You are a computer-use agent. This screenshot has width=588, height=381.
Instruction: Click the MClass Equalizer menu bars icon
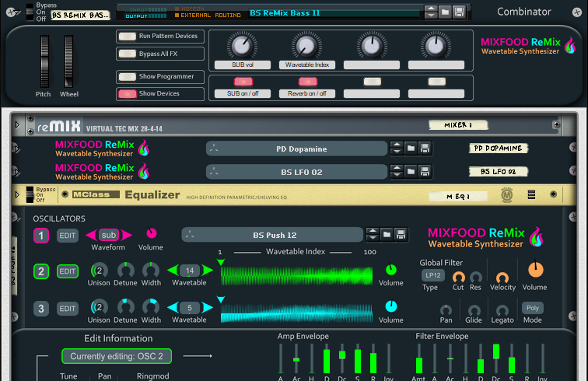click(531, 194)
